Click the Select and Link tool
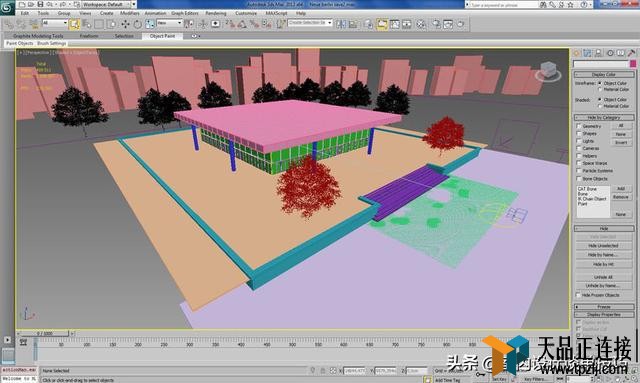This screenshot has width=640, height=383. coord(9,24)
